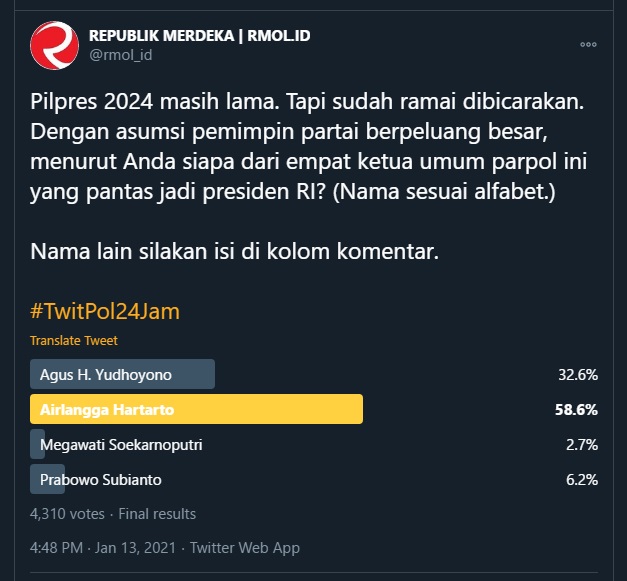The height and width of the screenshot is (581, 627).
Task: Open the tweet's more options menu
Action: 588,45
